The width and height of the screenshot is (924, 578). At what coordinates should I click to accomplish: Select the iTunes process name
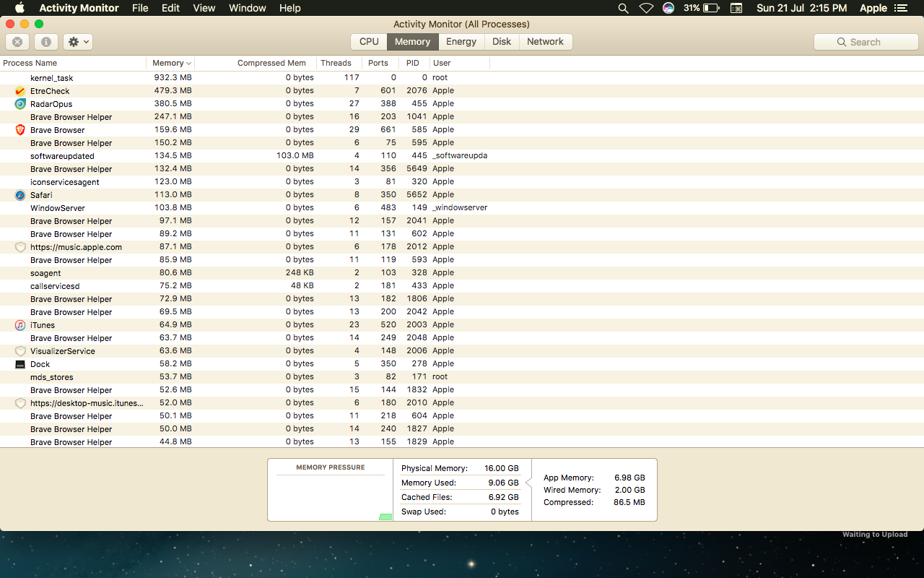coord(43,325)
